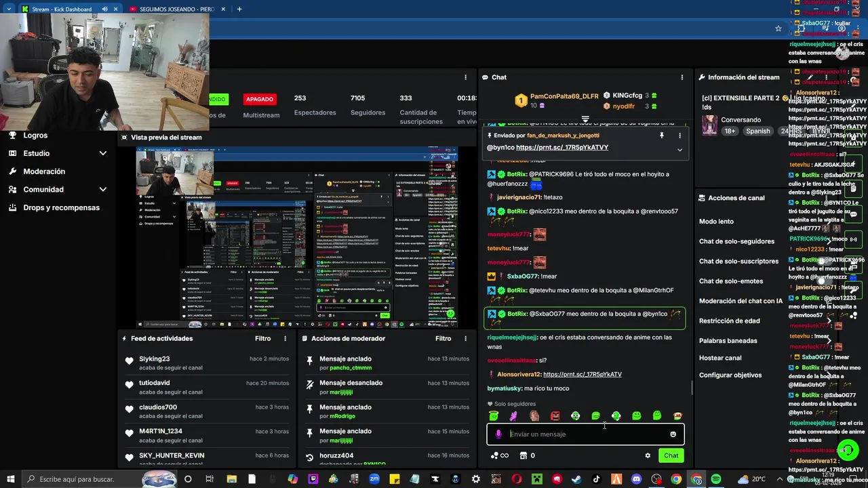Click Moderación del chat con IA

(741, 301)
